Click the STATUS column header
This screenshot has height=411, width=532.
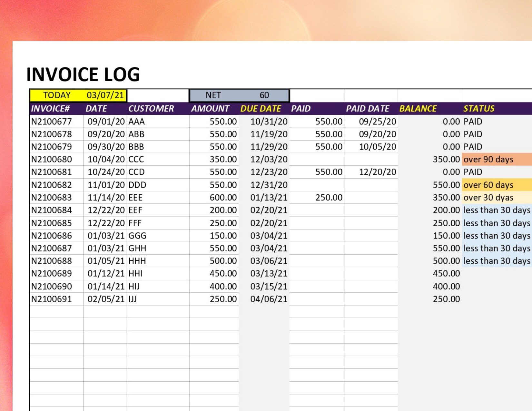click(478, 108)
